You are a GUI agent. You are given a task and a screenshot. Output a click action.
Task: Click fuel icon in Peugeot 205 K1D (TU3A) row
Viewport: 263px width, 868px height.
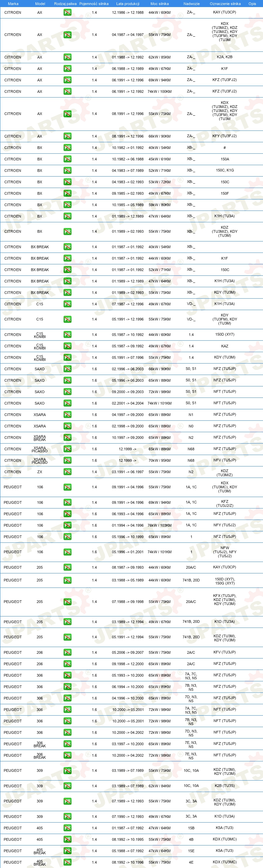[x=68, y=622]
